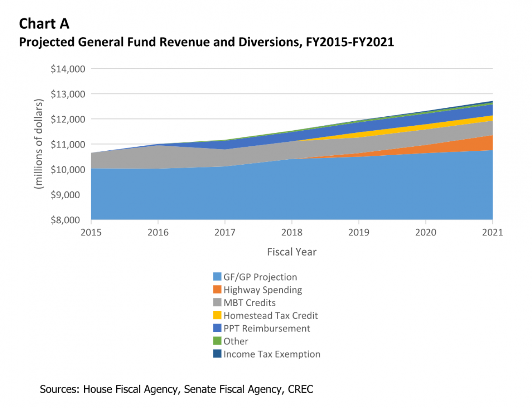The height and width of the screenshot is (408, 532).
Task: Click the $11,000 y-axis label
Action: tap(68, 145)
